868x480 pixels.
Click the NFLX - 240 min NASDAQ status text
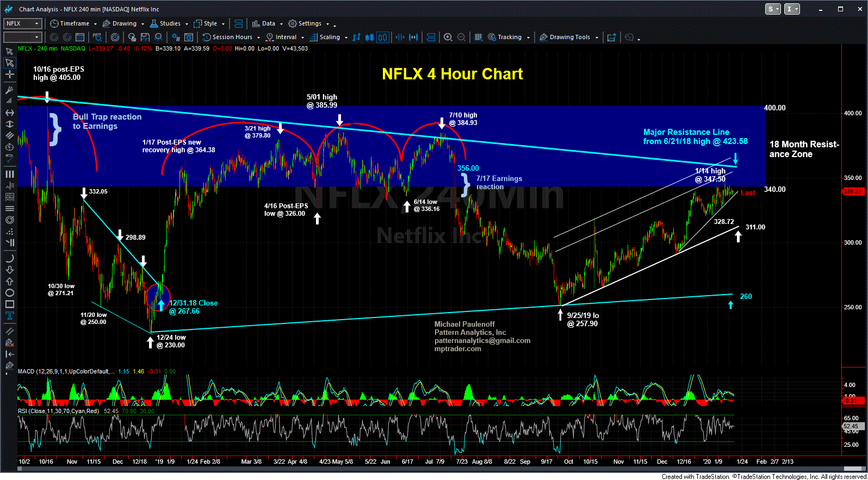tap(52, 48)
